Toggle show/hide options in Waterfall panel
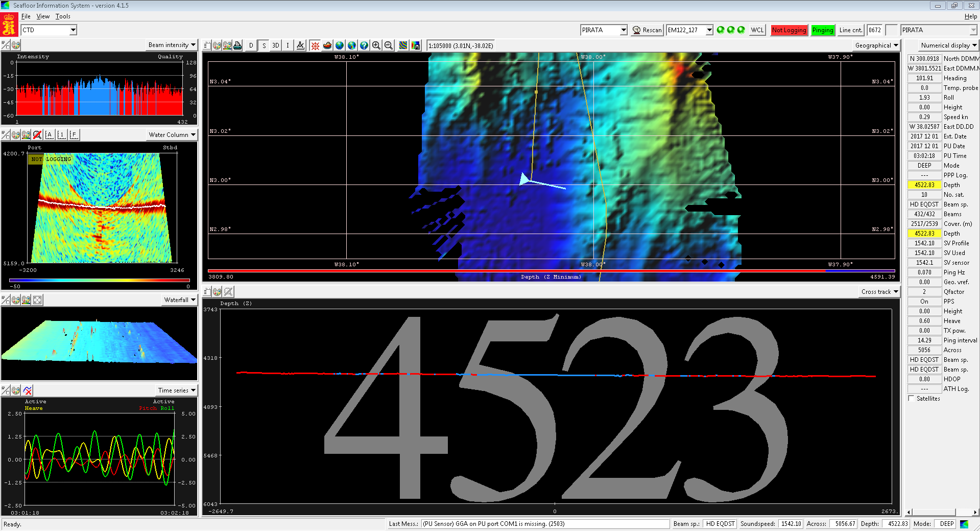 click(6, 300)
